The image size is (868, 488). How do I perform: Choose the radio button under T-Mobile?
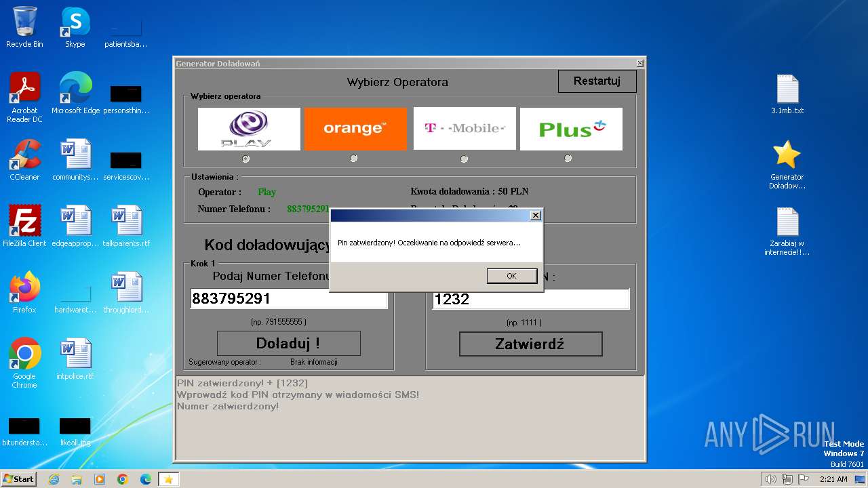click(x=464, y=159)
